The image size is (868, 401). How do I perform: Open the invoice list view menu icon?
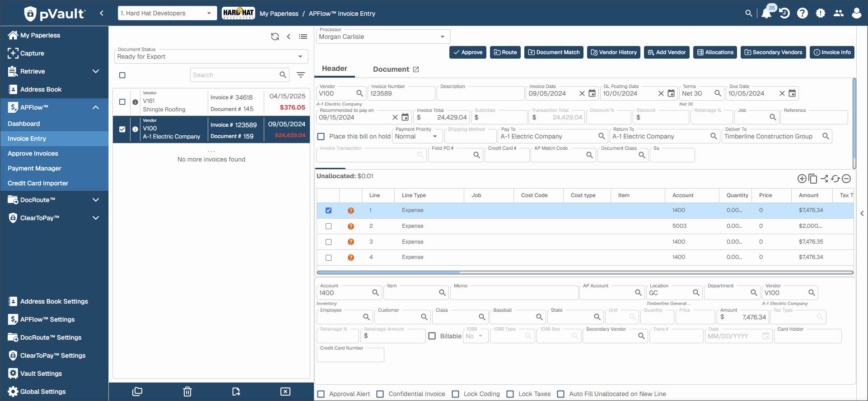(x=303, y=37)
